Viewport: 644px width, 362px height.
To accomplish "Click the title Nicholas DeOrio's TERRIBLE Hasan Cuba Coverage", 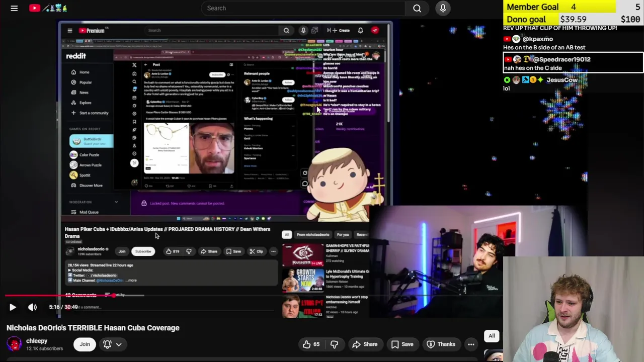I will pyautogui.click(x=93, y=328).
